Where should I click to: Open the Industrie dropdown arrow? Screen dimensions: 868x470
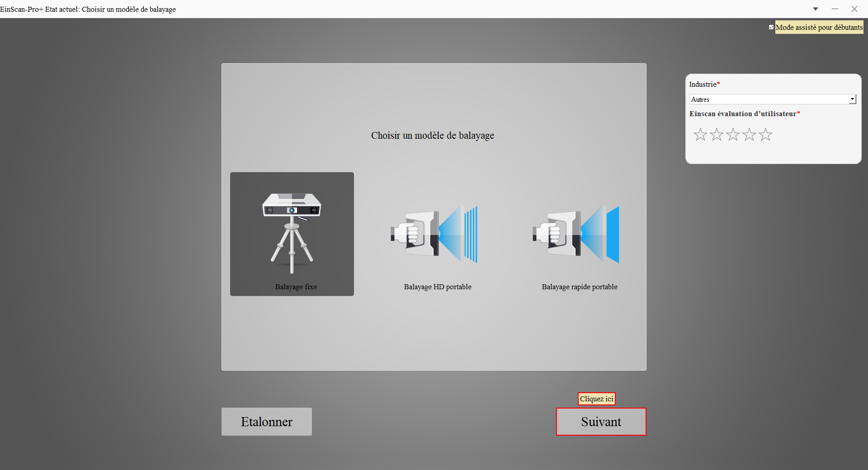coord(852,99)
